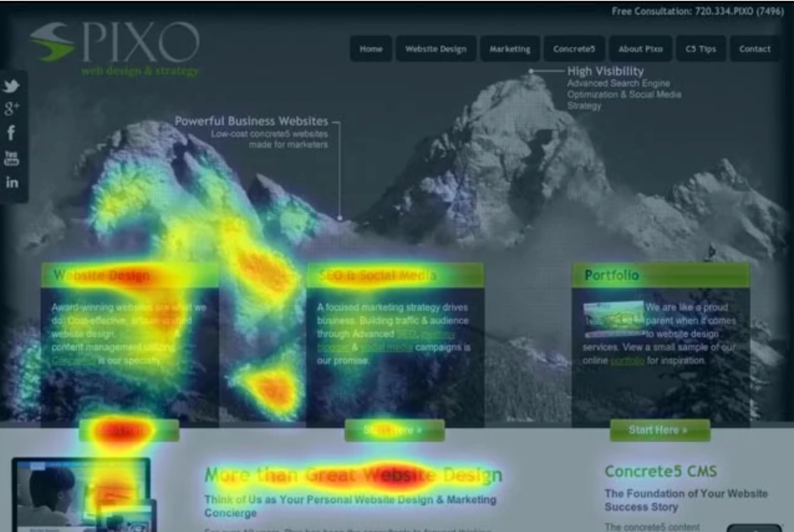Click the Free Consultation phone number
The height and width of the screenshot is (532, 794).
tap(739, 11)
